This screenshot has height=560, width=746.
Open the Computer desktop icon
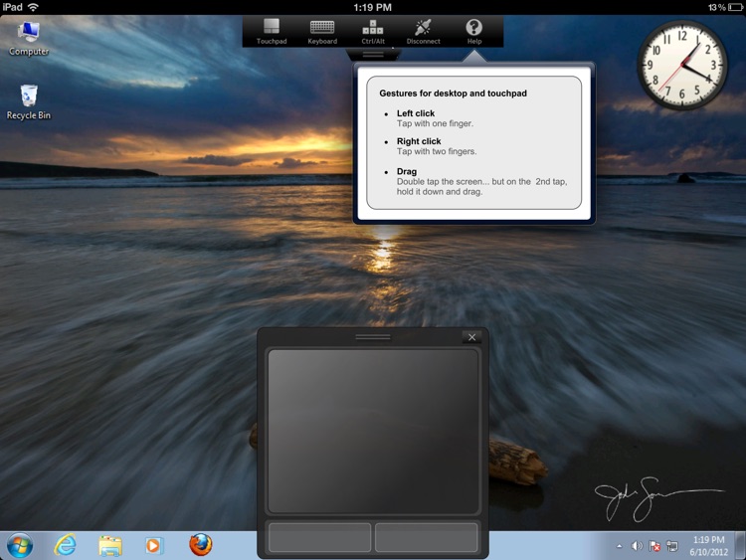coord(29,38)
